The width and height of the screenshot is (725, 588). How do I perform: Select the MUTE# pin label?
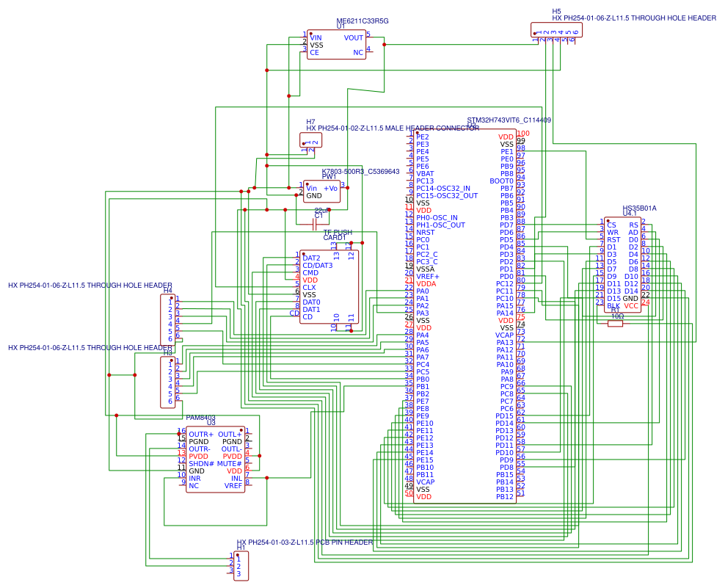230,463
